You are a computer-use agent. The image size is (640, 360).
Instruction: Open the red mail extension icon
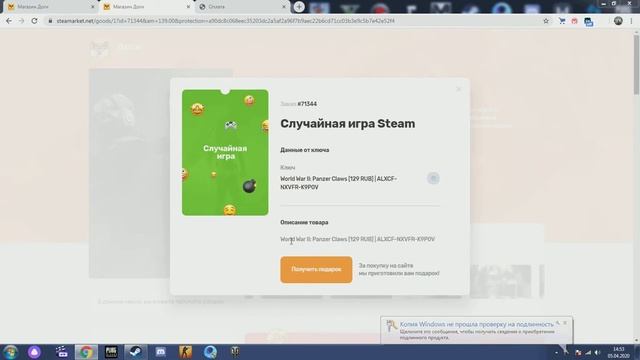click(x=574, y=21)
